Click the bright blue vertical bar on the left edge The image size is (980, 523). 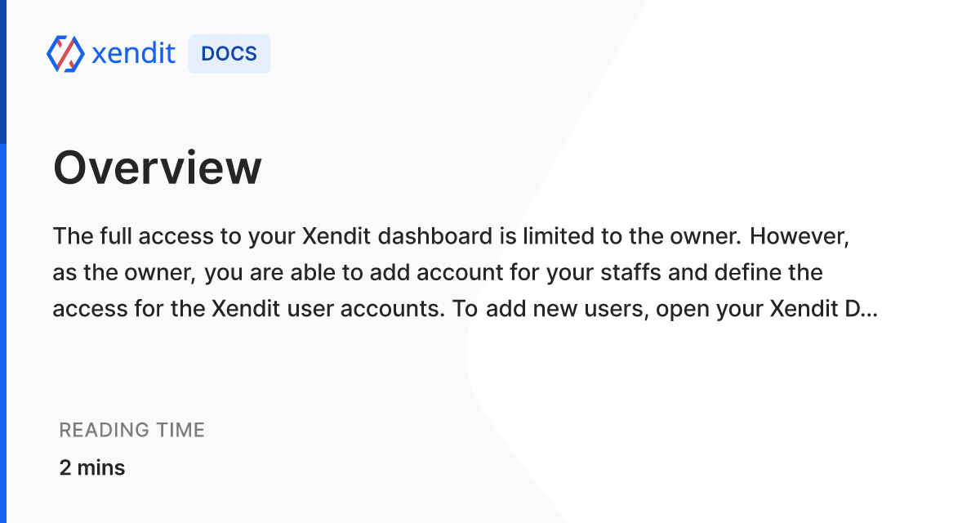tap(3, 333)
